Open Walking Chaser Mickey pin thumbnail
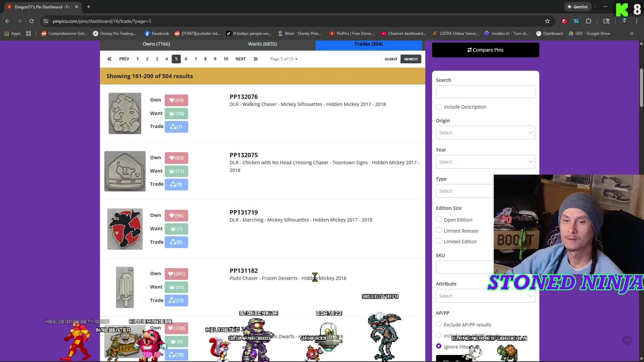This screenshot has height=362, width=644. point(125,113)
